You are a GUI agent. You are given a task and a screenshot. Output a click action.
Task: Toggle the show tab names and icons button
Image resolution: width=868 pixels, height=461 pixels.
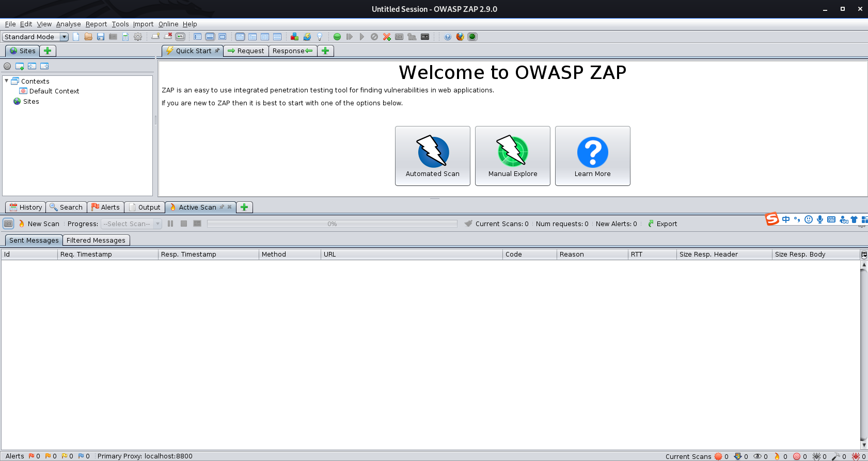point(180,37)
